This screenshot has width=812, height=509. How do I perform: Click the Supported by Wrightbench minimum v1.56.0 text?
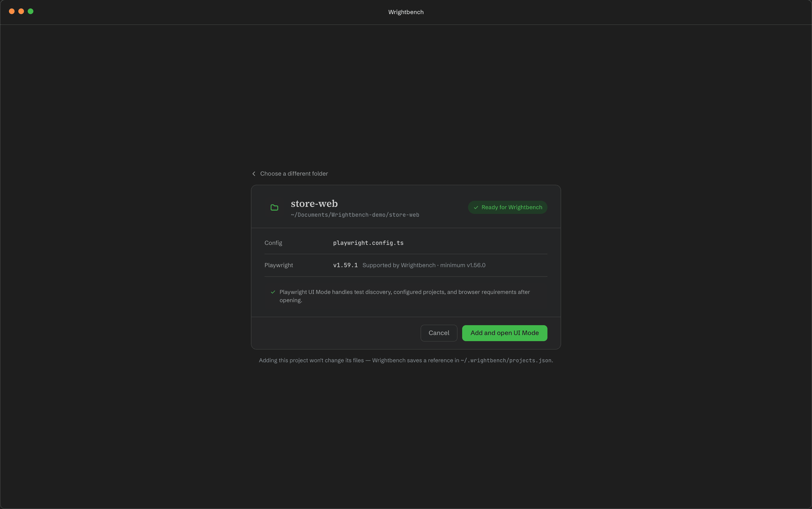click(x=424, y=265)
